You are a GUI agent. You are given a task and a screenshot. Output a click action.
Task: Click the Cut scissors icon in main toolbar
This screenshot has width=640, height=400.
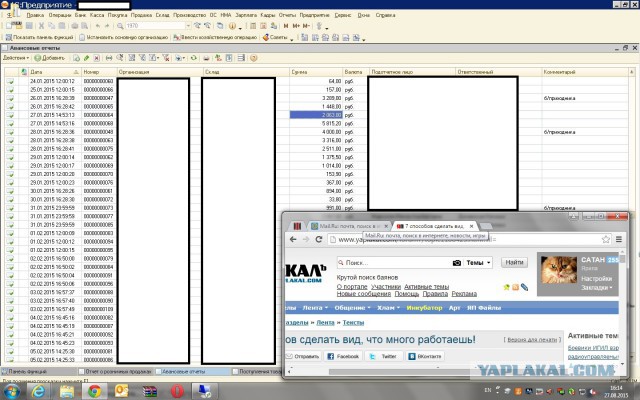coord(41,26)
